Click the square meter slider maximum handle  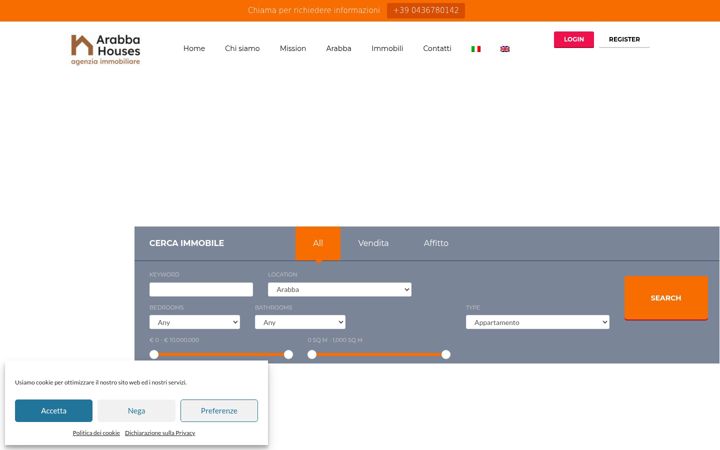[446, 354]
